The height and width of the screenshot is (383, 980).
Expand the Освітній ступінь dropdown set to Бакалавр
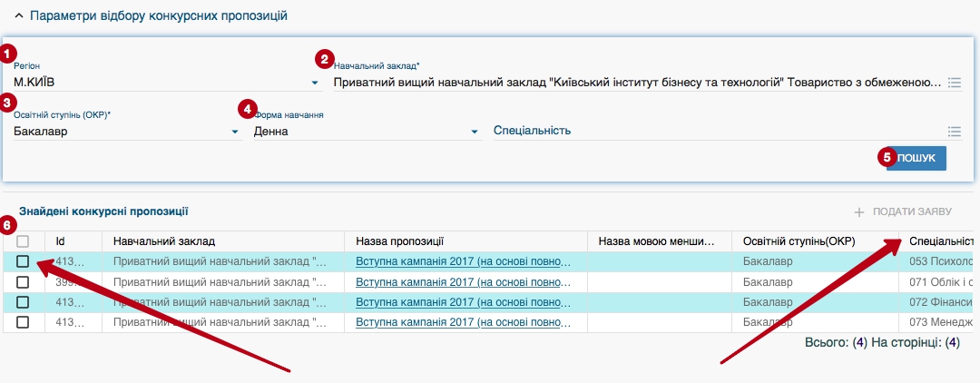[235, 132]
